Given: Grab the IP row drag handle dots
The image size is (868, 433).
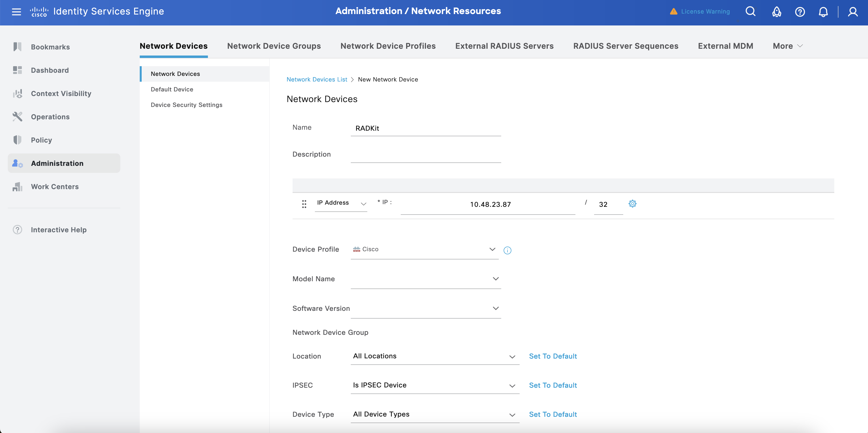Looking at the screenshot, I should [304, 204].
